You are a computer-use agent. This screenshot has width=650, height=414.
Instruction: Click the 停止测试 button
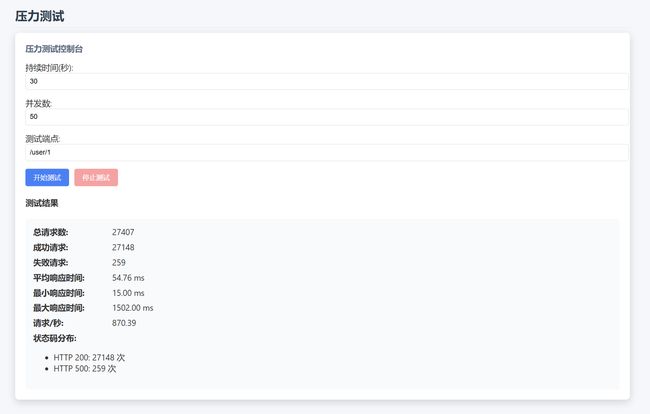click(x=96, y=177)
